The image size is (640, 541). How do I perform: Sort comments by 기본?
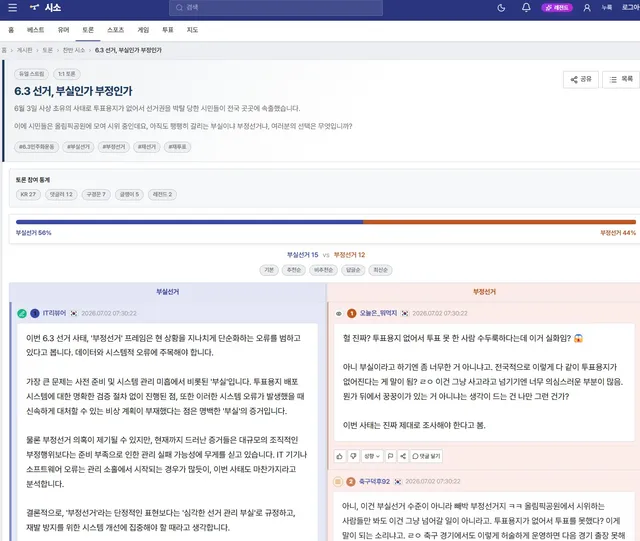point(269,270)
